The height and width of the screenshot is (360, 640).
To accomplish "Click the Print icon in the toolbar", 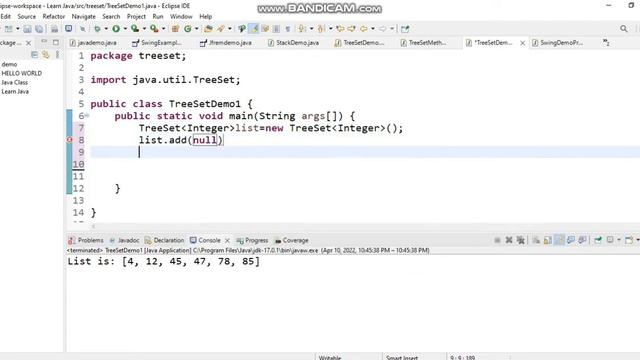I will (x=54, y=29).
